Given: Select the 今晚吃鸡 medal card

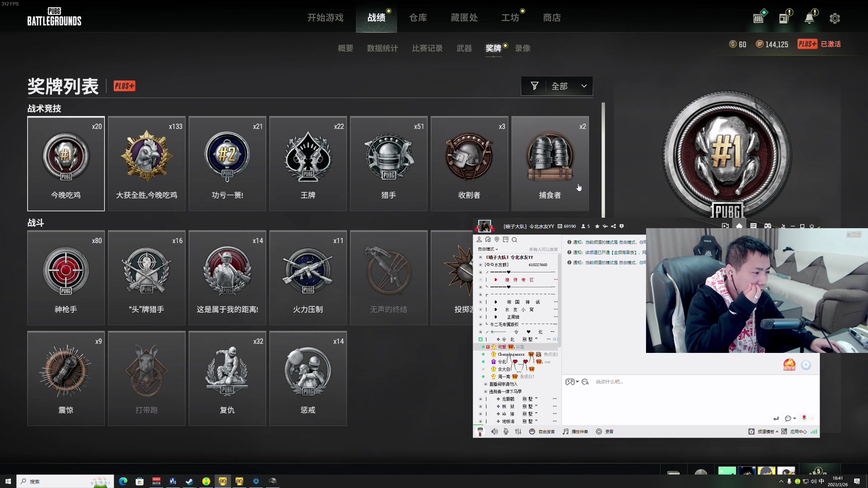Looking at the screenshot, I should pyautogui.click(x=66, y=164).
